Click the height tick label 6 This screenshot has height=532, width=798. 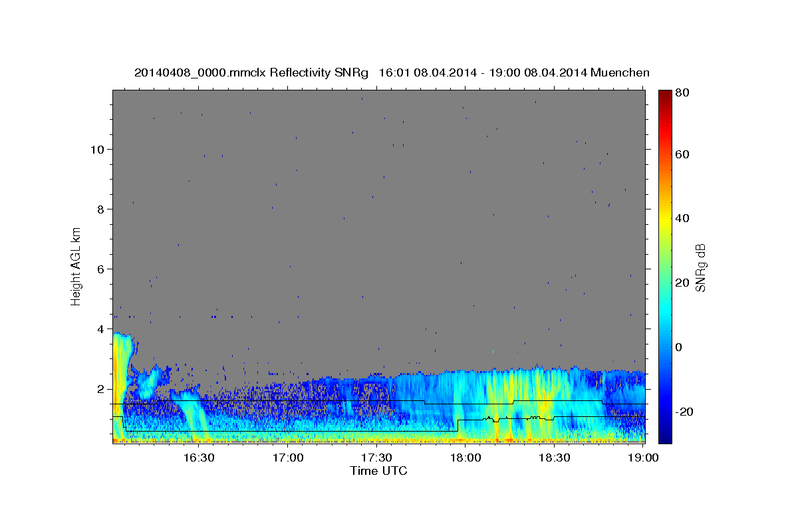coord(102,269)
